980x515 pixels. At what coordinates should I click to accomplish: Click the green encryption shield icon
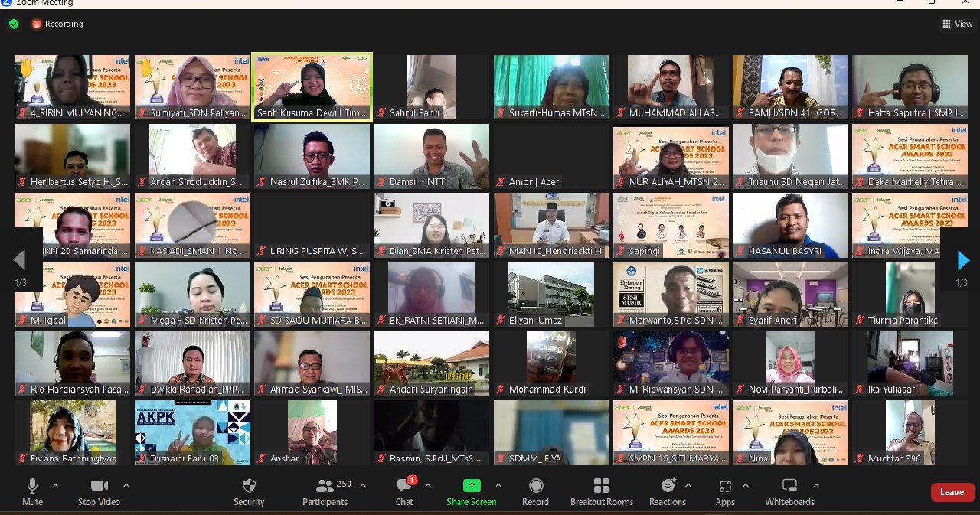[14, 24]
